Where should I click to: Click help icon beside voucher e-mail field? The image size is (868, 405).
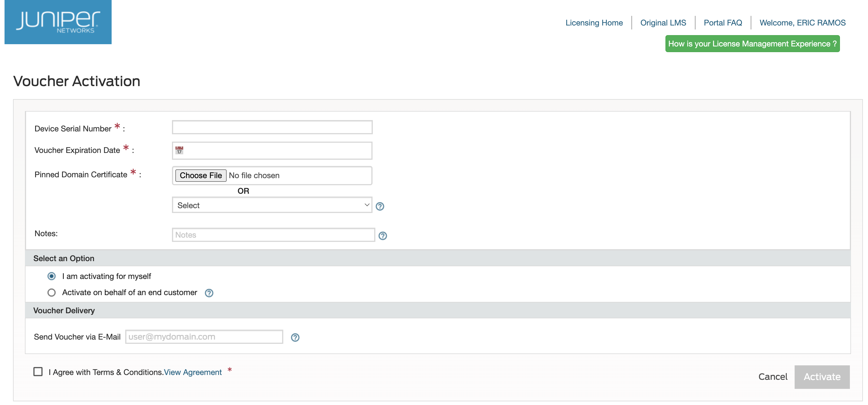tap(295, 337)
